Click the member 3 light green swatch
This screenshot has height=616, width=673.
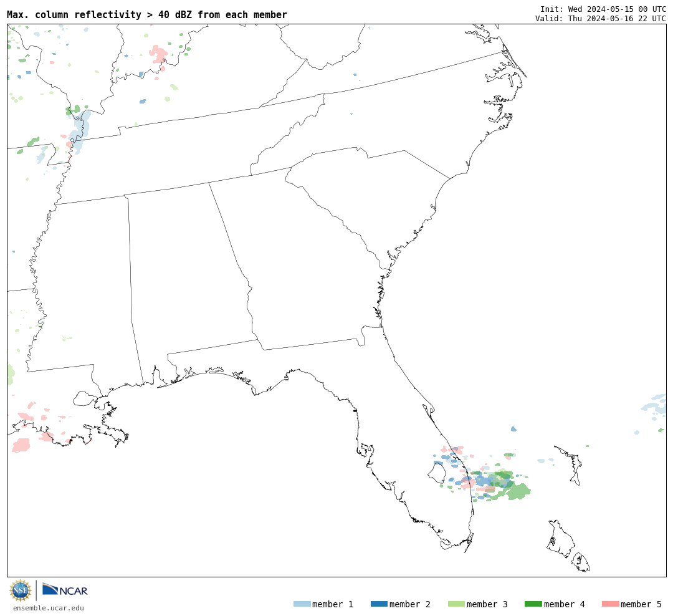coord(456,604)
